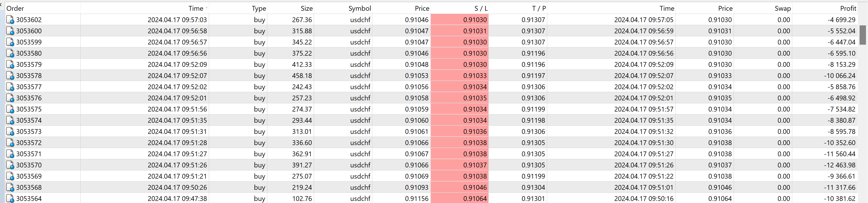Click the T / P column header
This screenshot has height=203, width=868.
[539, 8]
